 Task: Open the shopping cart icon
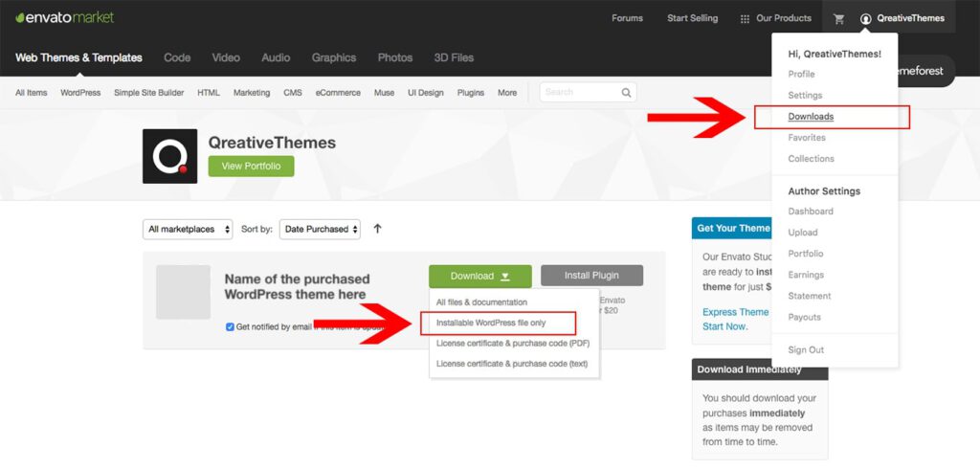tap(838, 19)
